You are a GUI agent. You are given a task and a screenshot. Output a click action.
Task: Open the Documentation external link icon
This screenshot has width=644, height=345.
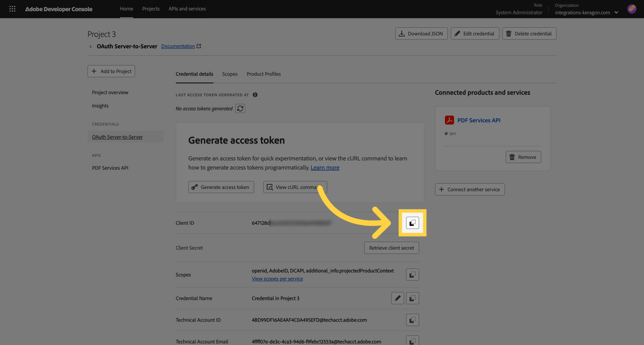click(x=199, y=46)
